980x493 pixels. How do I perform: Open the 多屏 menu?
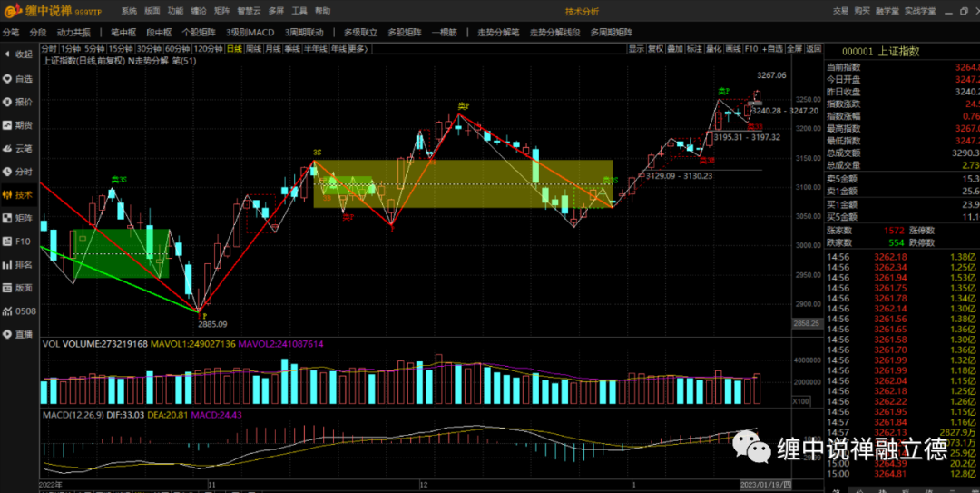(x=276, y=11)
